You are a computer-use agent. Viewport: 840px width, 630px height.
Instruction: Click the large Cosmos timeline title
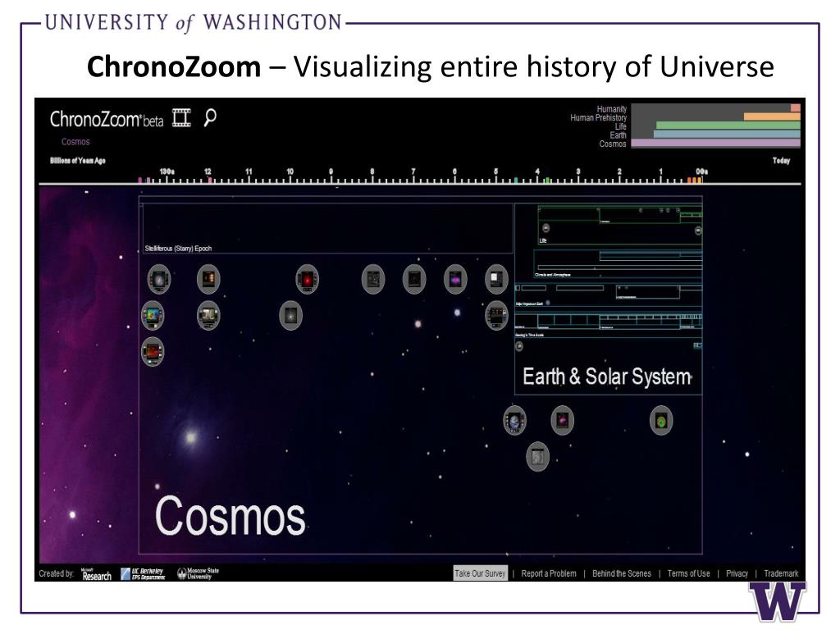click(231, 516)
